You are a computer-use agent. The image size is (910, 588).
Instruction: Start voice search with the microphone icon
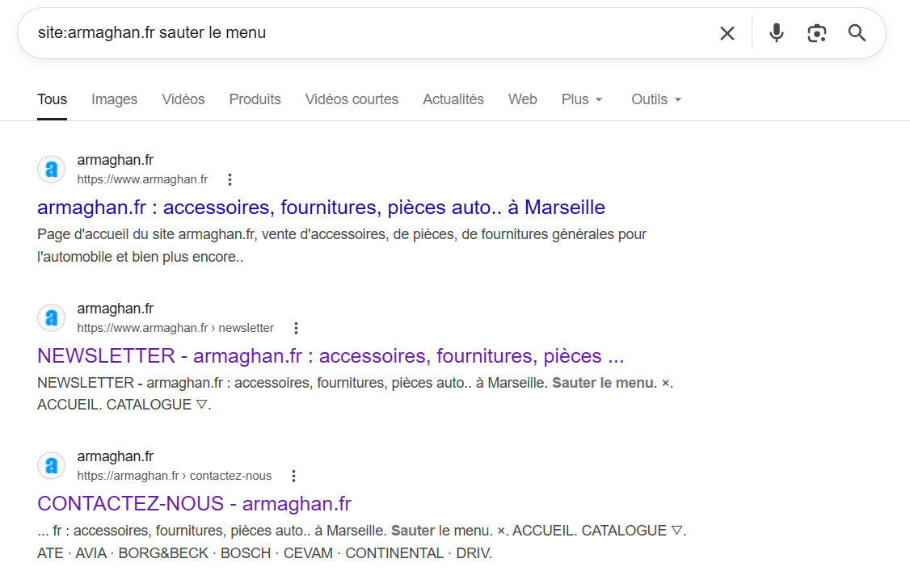click(x=777, y=33)
